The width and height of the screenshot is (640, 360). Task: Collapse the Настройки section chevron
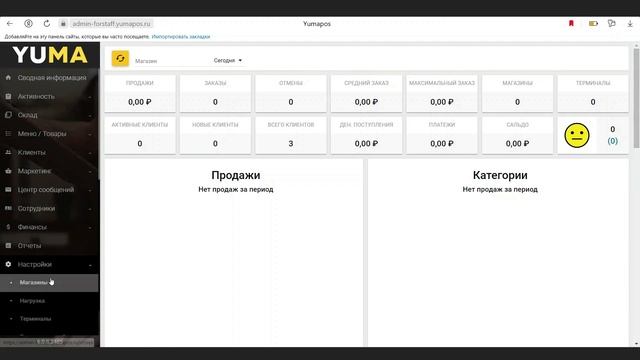pos(90,265)
